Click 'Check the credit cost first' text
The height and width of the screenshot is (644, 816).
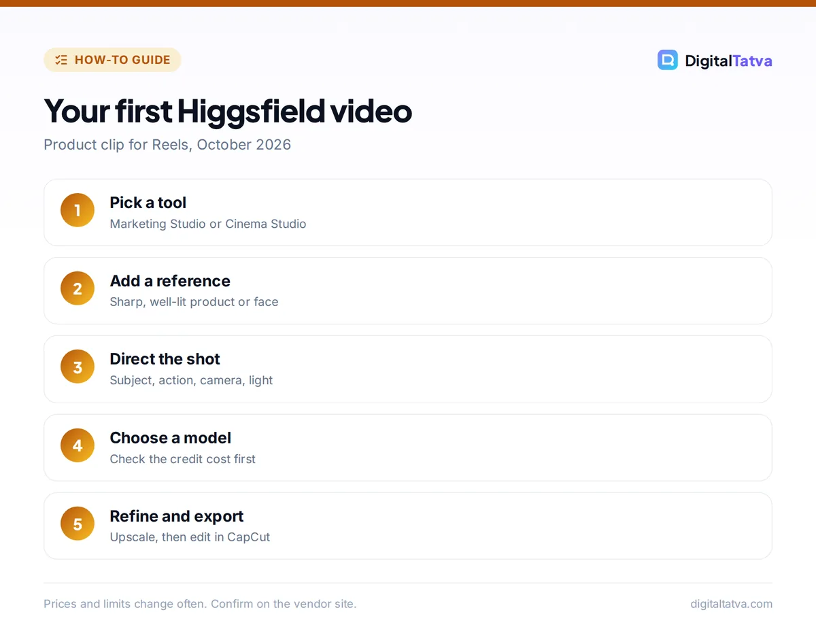pos(183,459)
